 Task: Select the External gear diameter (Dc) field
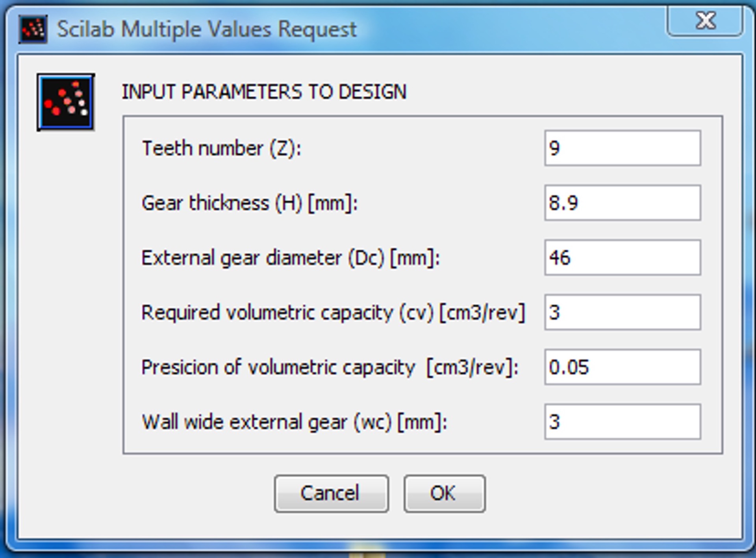[622, 258]
